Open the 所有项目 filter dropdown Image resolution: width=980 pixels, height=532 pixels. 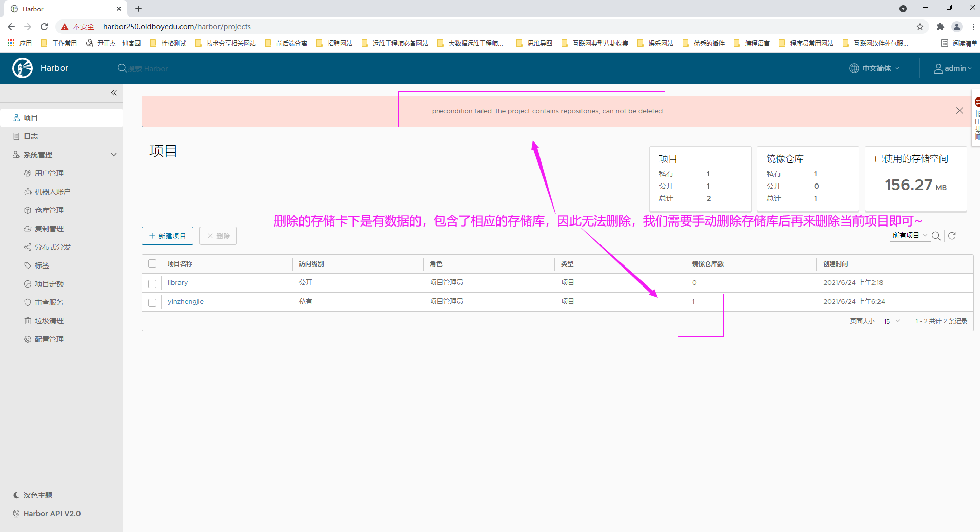[909, 236]
